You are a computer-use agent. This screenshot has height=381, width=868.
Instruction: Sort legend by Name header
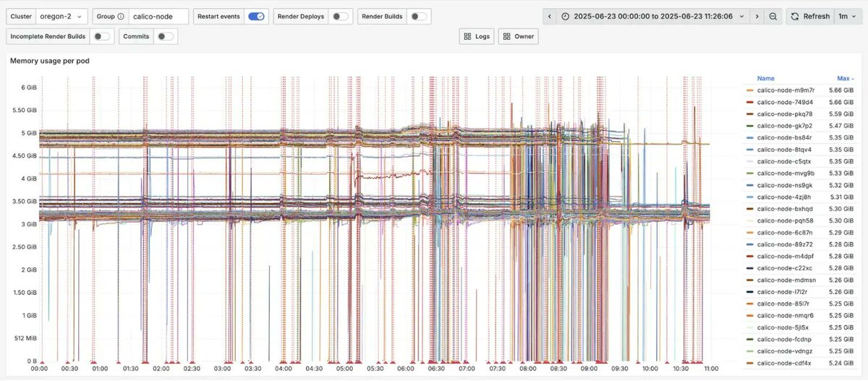coord(766,78)
